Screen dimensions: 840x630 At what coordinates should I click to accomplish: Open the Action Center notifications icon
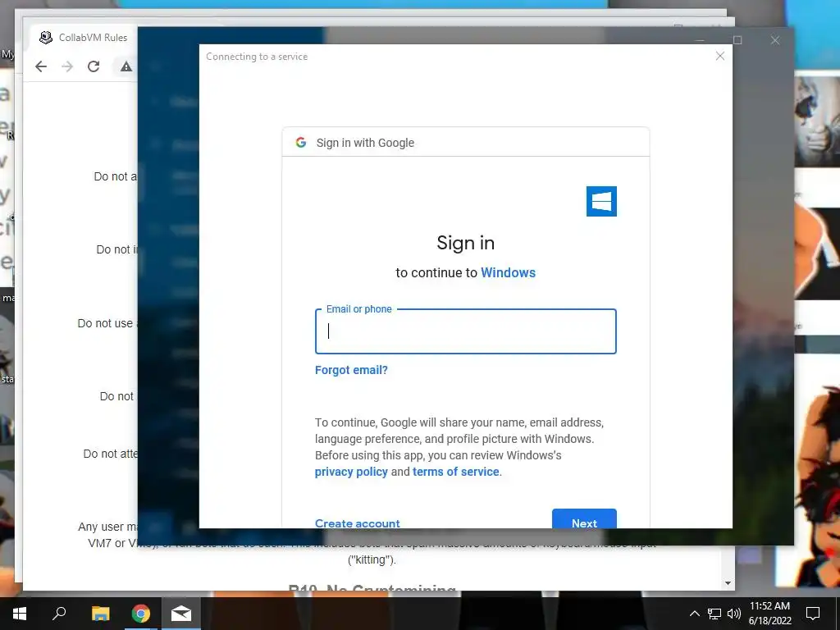click(x=813, y=614)
